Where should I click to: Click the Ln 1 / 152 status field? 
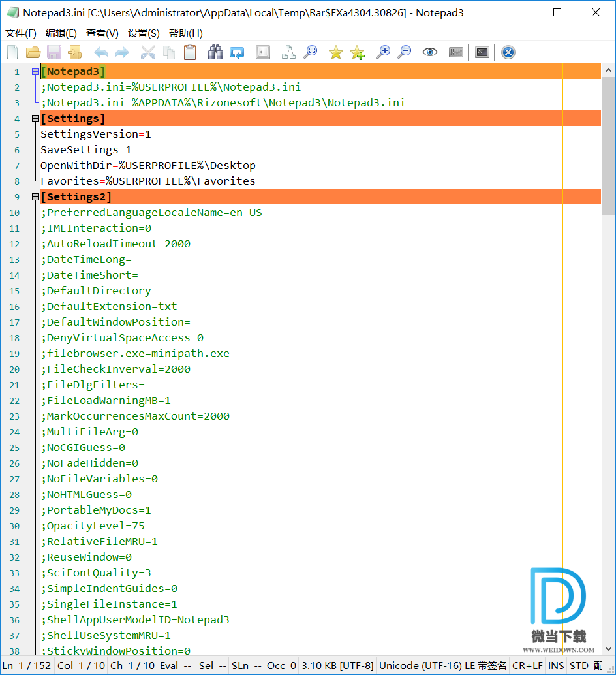(x=27, y=665)
